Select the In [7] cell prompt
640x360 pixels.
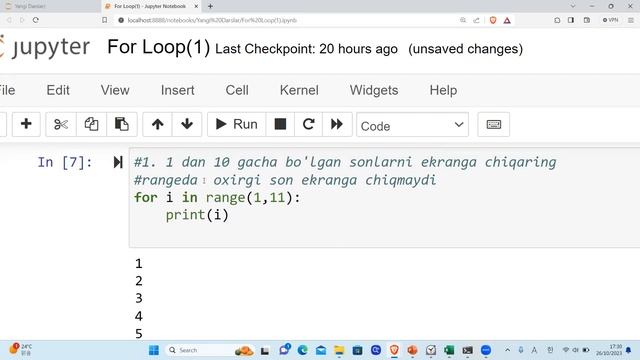point(65,162)
